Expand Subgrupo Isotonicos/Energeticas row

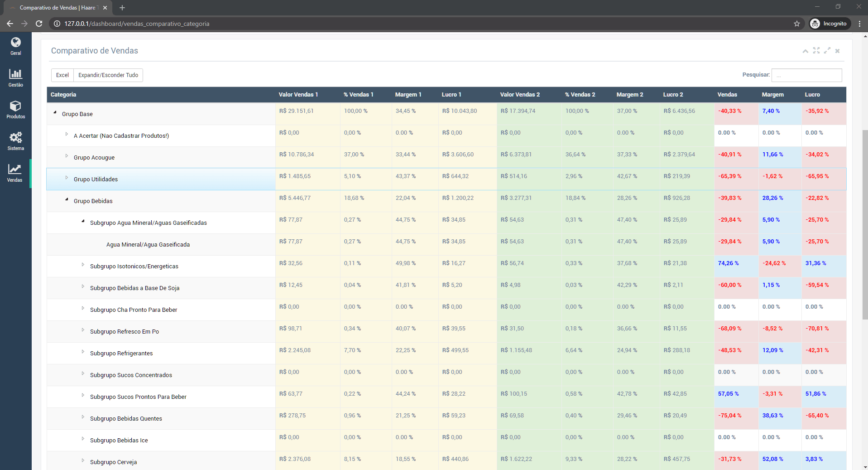83,264
